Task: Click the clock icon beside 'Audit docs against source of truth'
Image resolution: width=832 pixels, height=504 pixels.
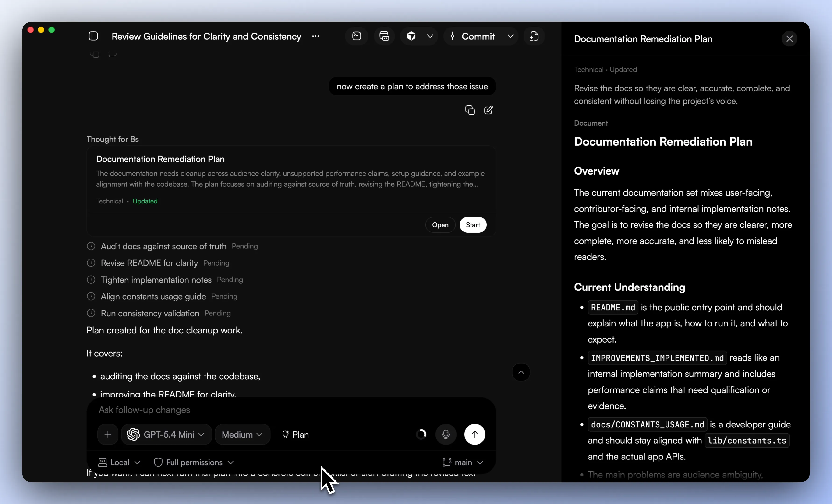Action: click(91, 246)
